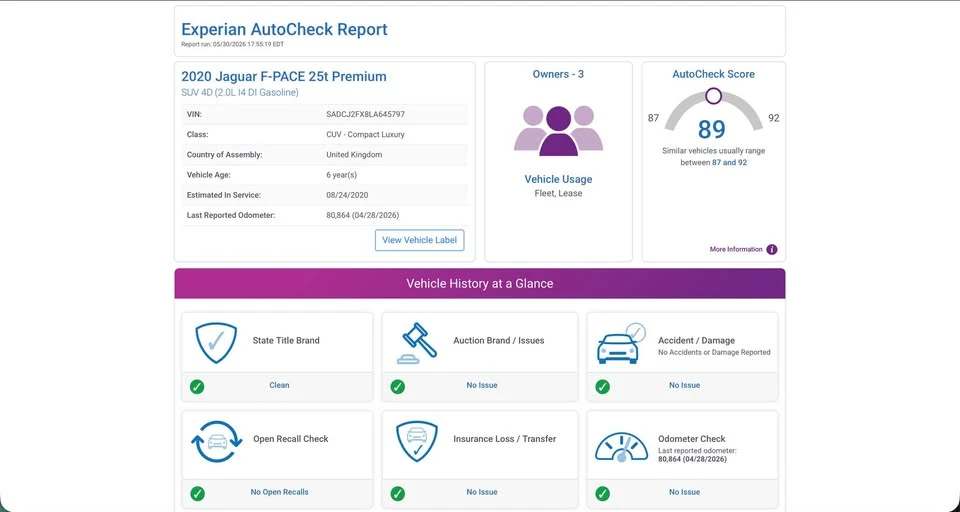Click the 87 and 92 range text
The width and height of the screenshot is (960, 512).
[729, 163]
